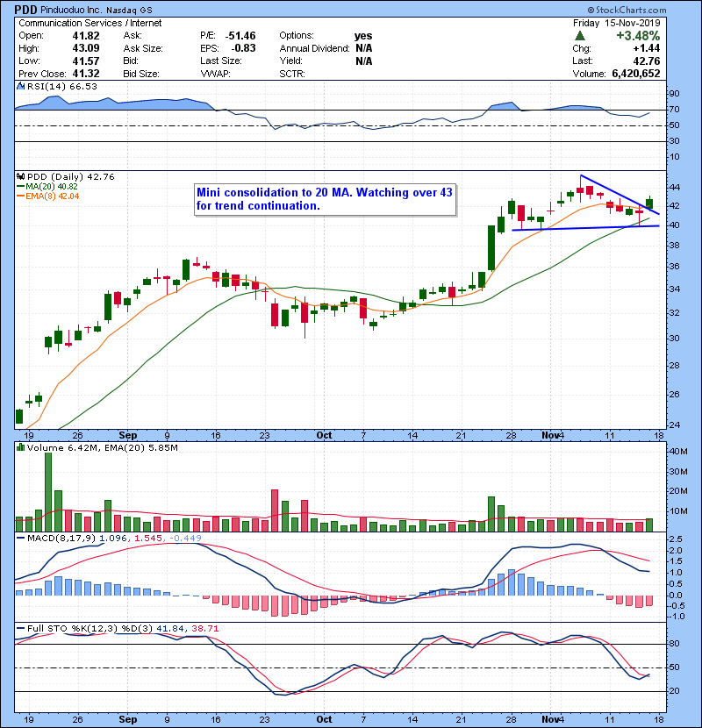The image size is (702, 728).
Task: Click the Ask Size label
Action: click(x=143, y=48)
